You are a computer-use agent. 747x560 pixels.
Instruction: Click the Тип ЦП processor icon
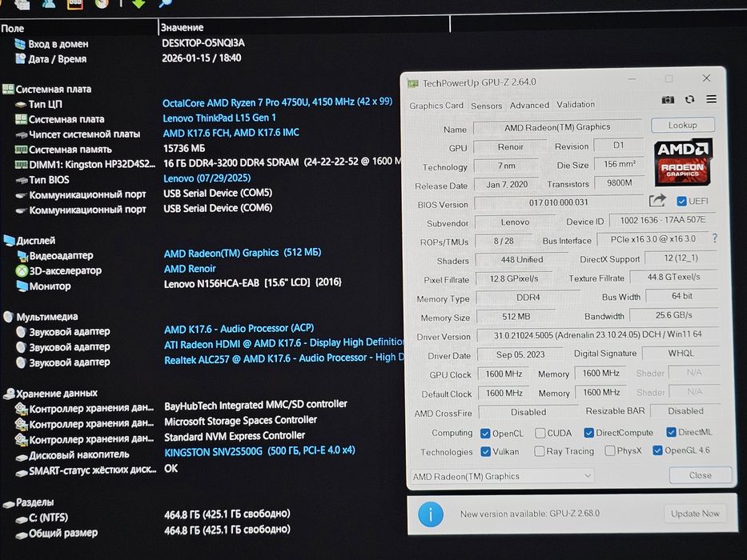coord(21,104)
